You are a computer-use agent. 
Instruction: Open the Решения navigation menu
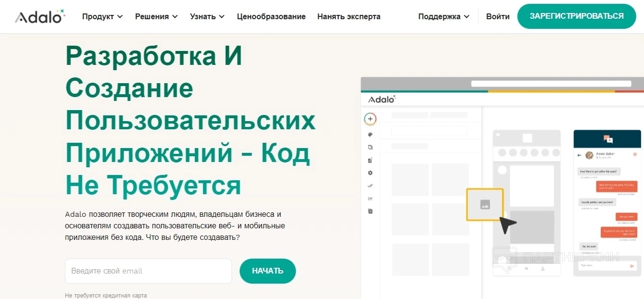pos(156,16)
